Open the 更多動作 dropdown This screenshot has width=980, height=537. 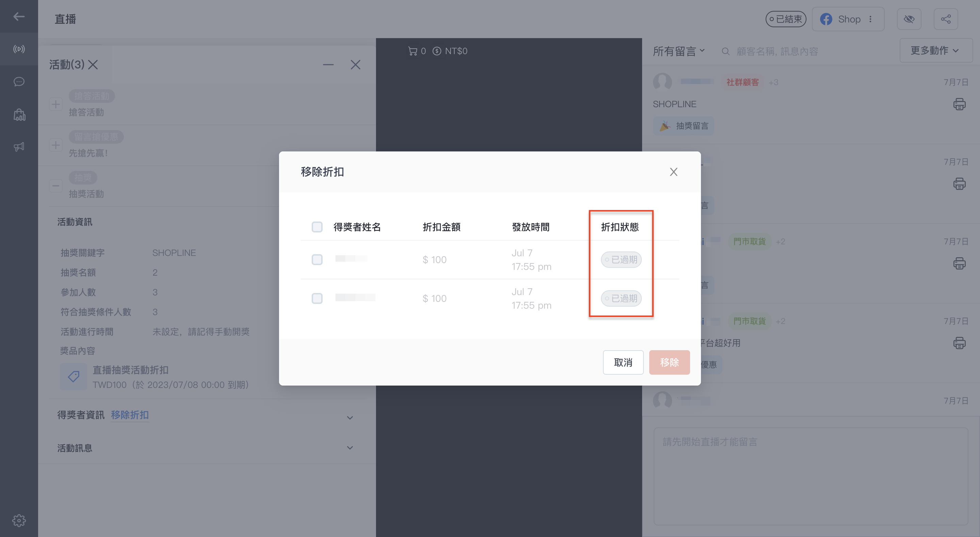click(935, 50)
